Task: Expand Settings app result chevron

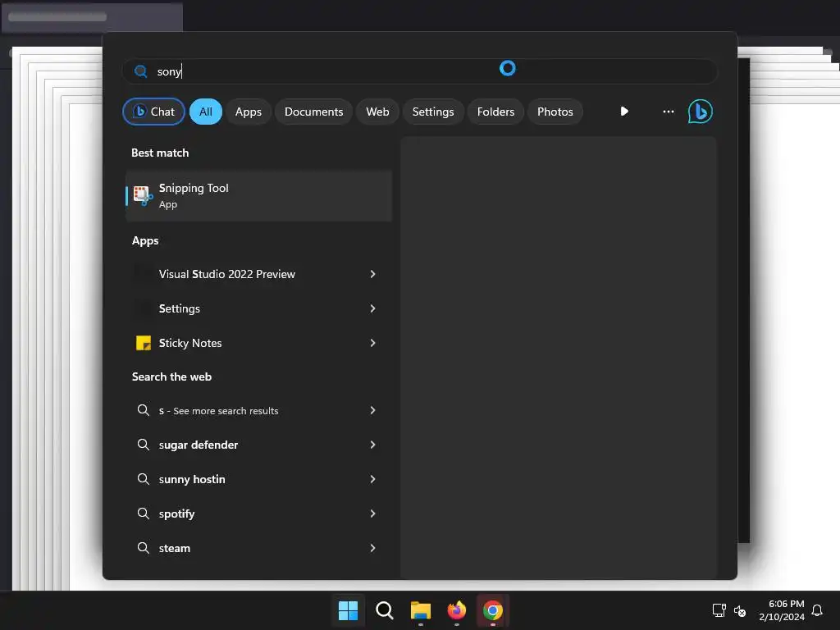Action: tap(373, 308)
